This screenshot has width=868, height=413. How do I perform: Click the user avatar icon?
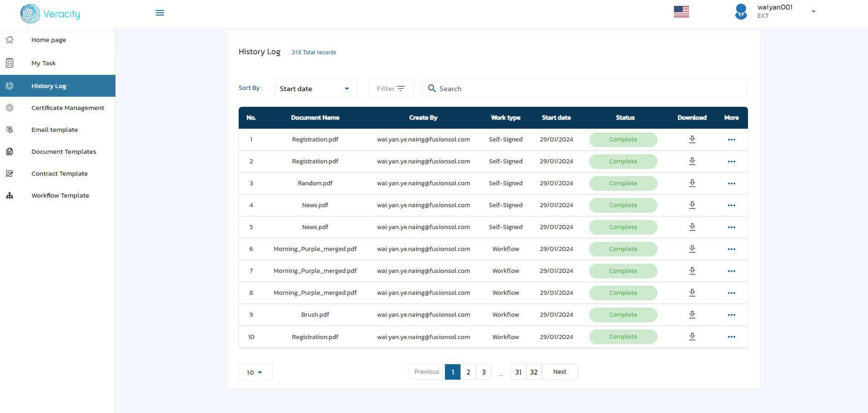tap(741, 12)
